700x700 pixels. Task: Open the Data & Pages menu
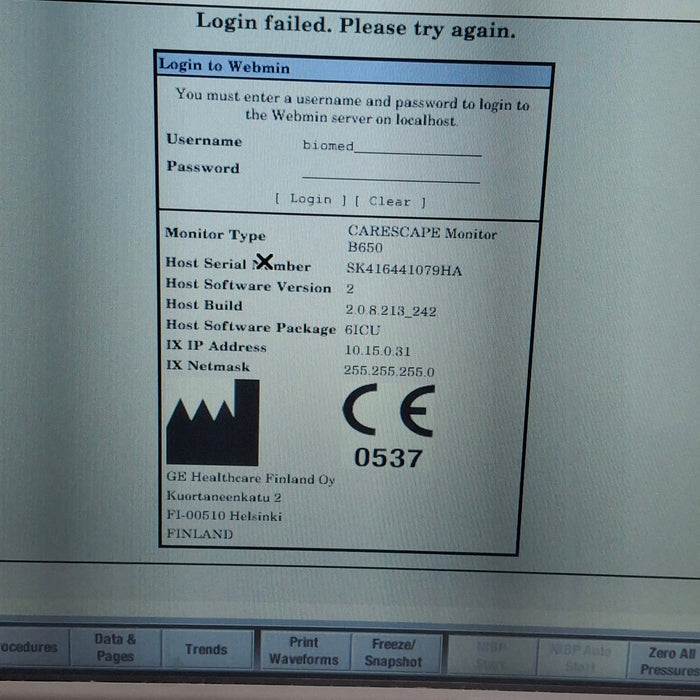[115, 648]
